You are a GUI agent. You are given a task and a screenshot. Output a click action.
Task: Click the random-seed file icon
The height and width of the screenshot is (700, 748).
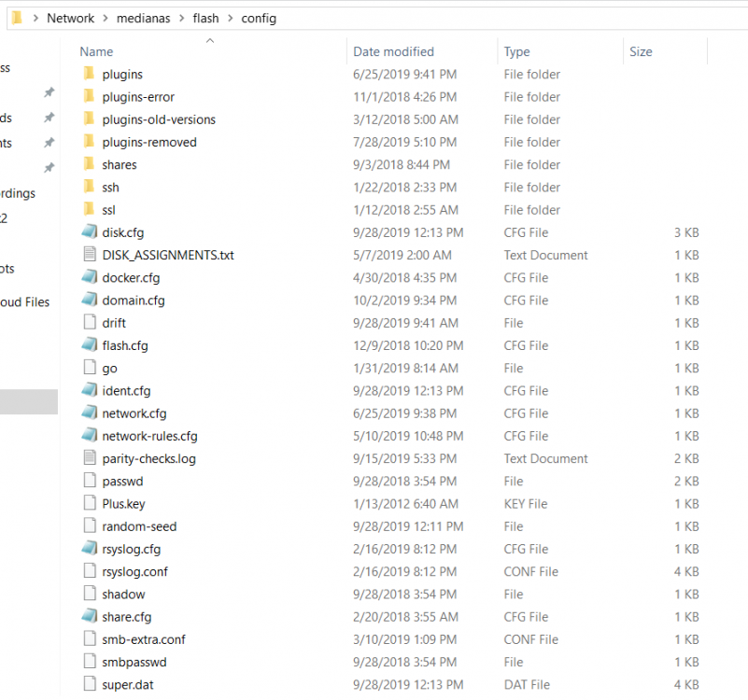[x=90, y=526]
